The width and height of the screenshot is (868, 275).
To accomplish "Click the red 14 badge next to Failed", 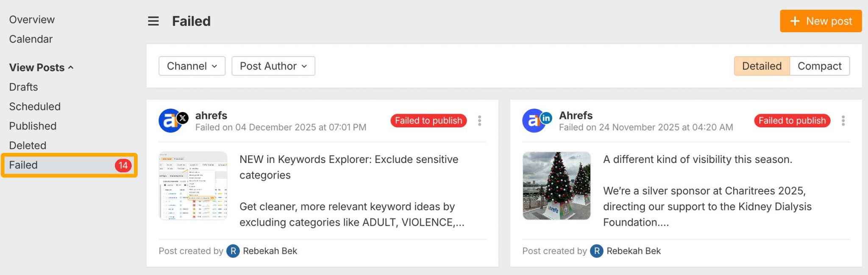I will tap(122, 165).
